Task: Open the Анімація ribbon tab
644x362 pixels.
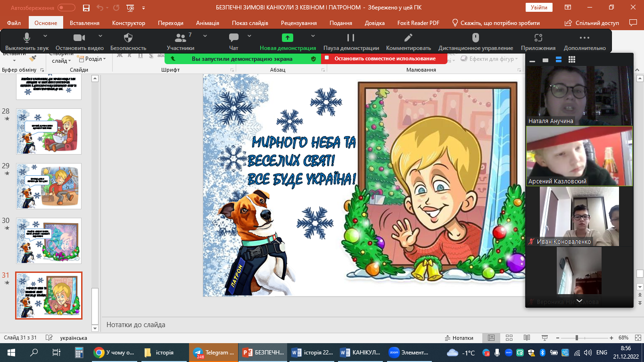Action: coord(207,23)
